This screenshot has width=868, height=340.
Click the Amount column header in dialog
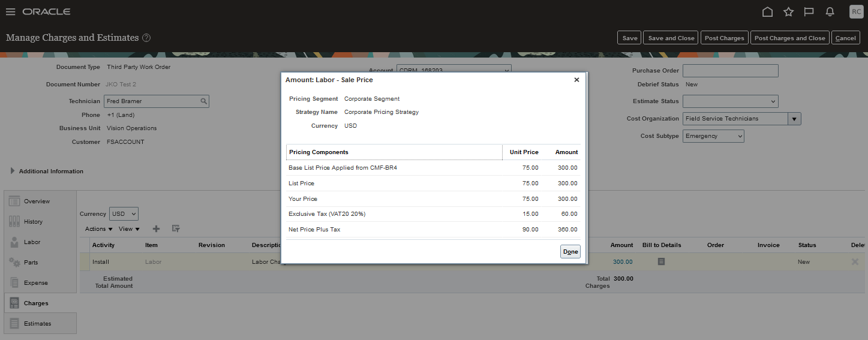pyautogui.click(x=566, y=152)
